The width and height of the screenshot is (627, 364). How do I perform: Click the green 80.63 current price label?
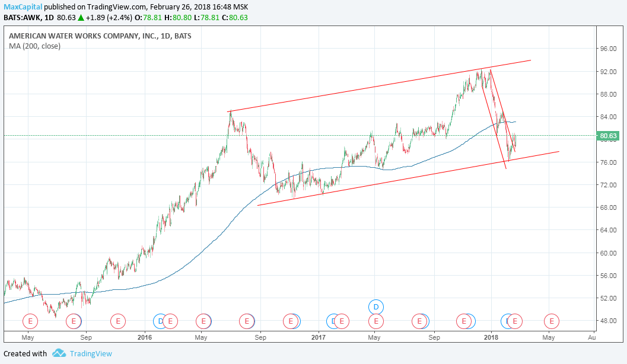point(608,136)
